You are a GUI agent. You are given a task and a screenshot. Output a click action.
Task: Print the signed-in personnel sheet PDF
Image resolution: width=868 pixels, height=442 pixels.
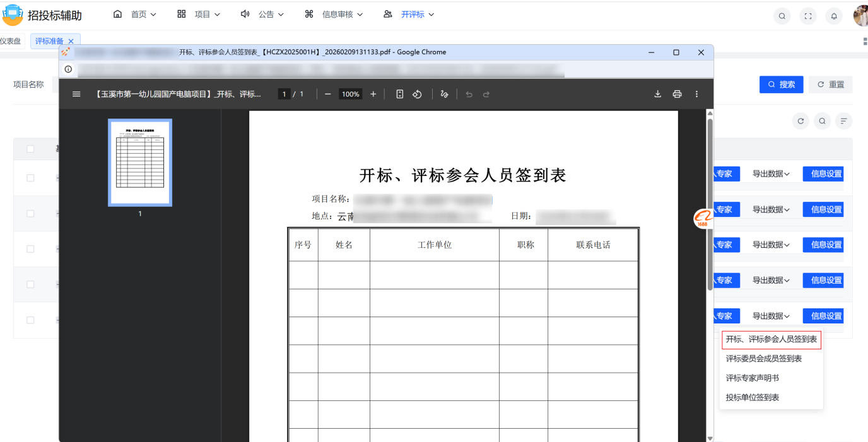coord(677,93)
